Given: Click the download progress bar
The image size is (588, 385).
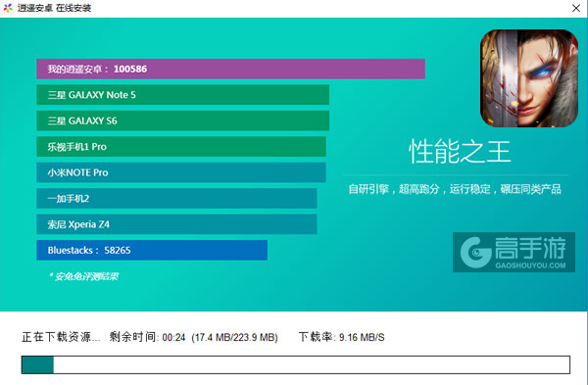Looking at the screenshot, I should click(296, 364).
